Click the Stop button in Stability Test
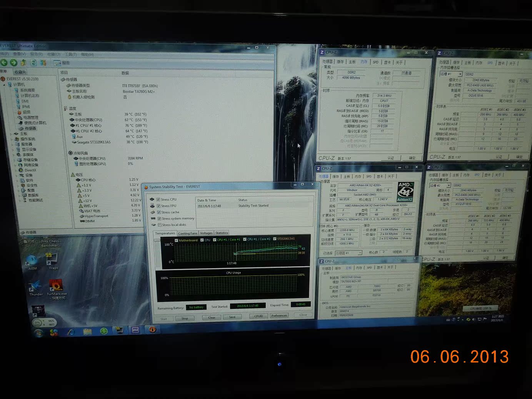The image size is (532, 399). click(x=185, y=318)
